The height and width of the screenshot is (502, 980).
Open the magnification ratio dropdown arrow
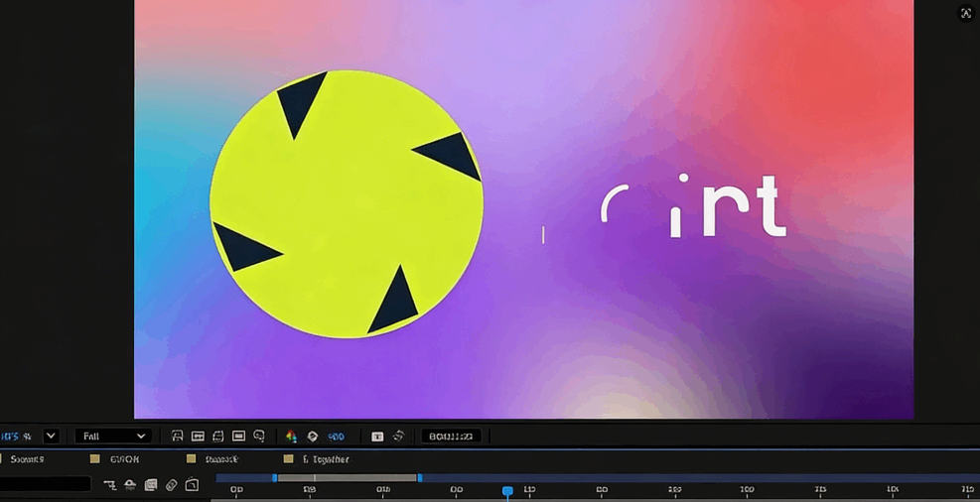click(51, 437)
